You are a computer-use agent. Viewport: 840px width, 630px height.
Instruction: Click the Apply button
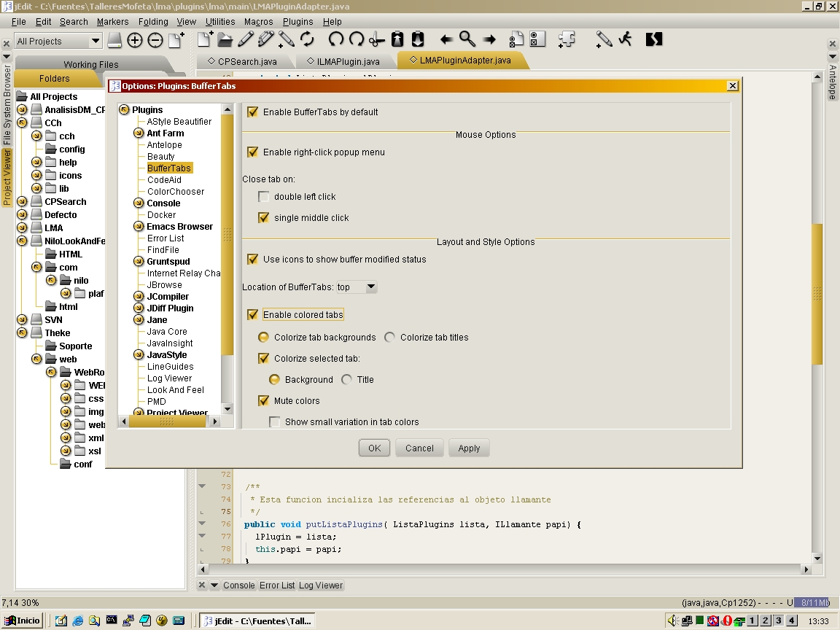tap(469, 448)
